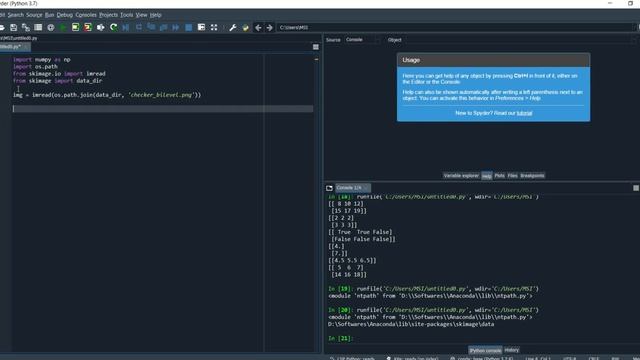
Task: Toggle fullscreen mode icon
Action: tap(214, 27)
